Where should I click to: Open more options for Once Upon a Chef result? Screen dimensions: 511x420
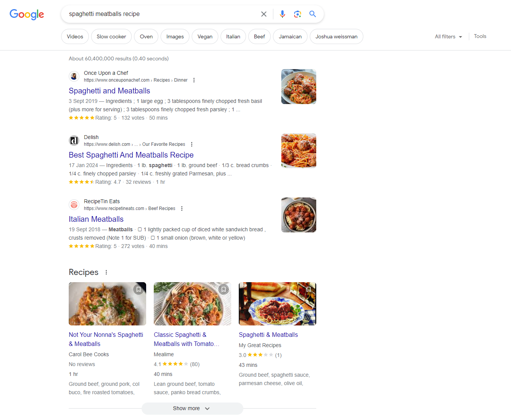(x=194, y=80)
